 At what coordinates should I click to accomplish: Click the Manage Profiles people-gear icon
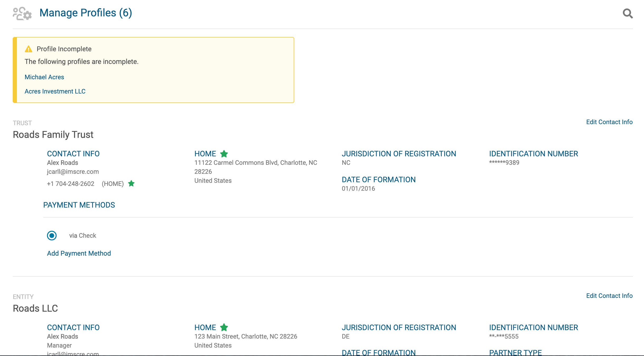[x=22, y=13]
